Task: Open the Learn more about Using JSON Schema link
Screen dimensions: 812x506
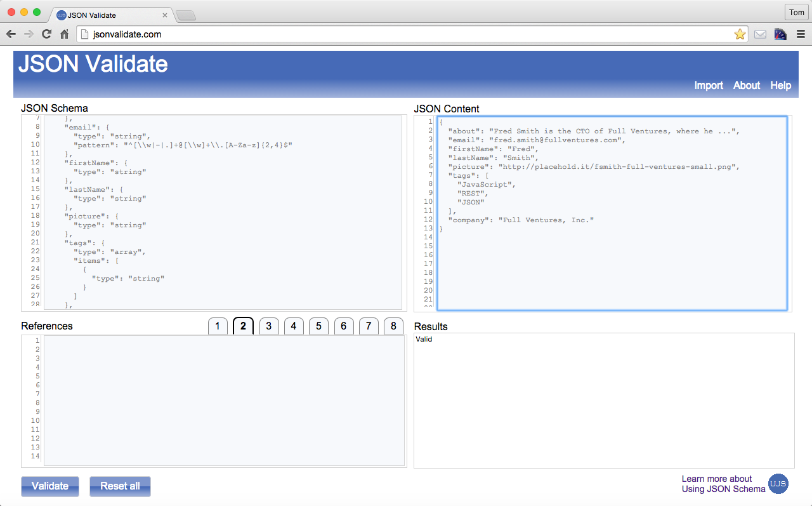Action: coord(723,484)
